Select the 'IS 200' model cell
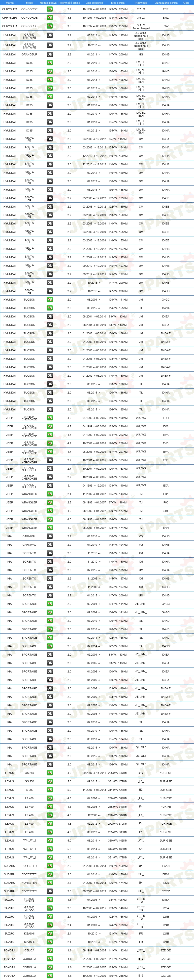Image resolution: width=194 pixels, height=980 pixels. pyautogui.click(x=29, y=790)
